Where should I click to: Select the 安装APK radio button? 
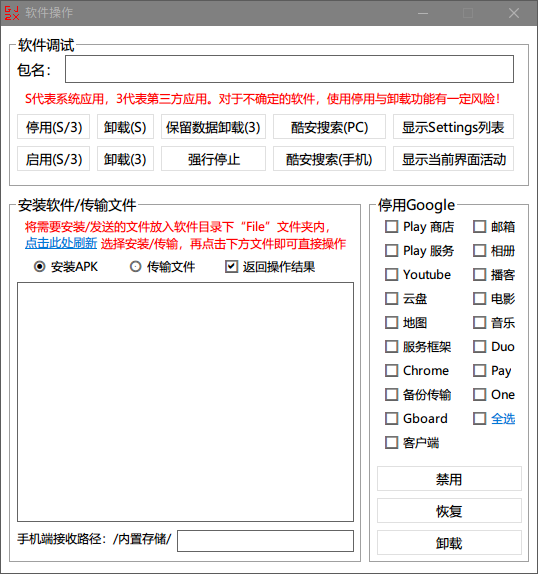40,266
